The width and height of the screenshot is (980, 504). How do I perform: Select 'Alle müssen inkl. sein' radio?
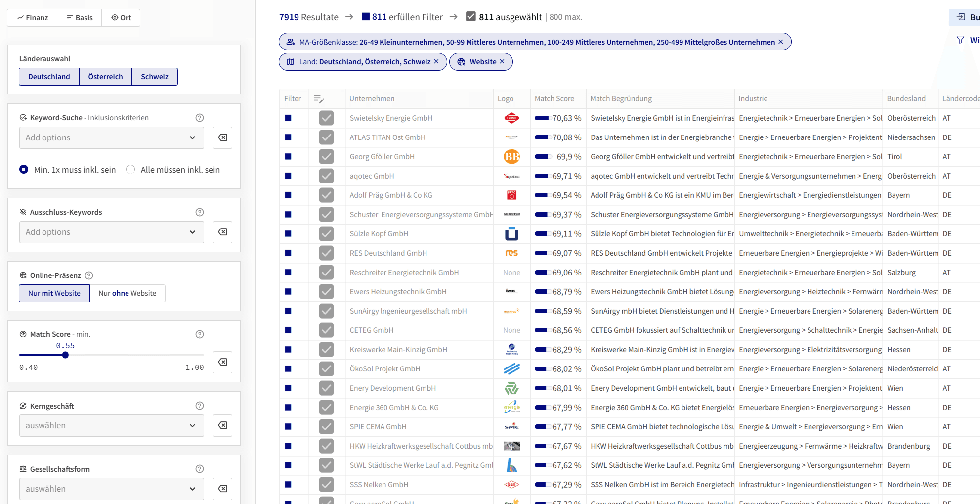130,169
